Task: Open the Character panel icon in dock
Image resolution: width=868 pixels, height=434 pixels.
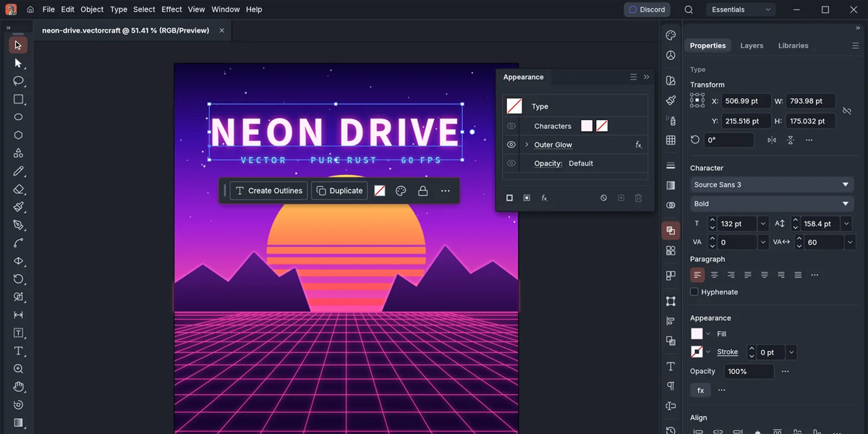Action: tap(671, 367)
